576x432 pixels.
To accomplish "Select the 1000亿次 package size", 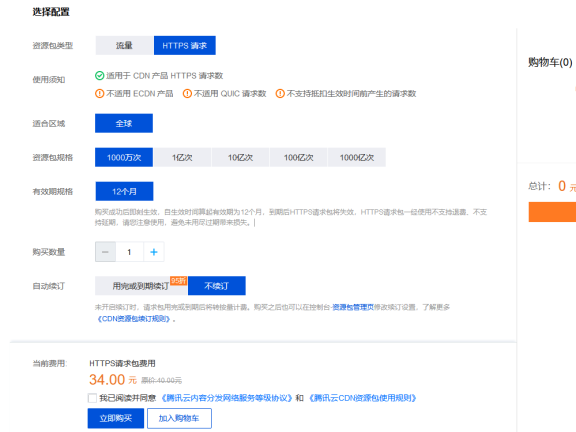I will 357,158.
